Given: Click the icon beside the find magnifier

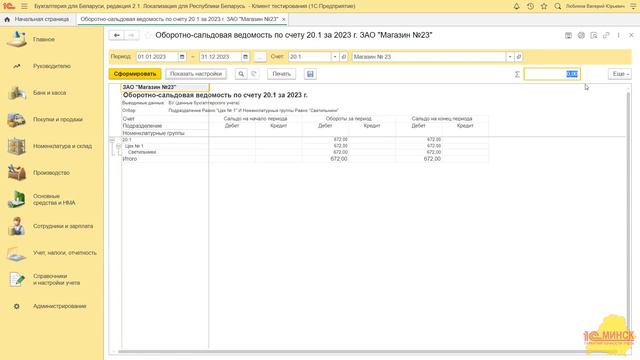Looking at the screenshot, I should [253, 74].
